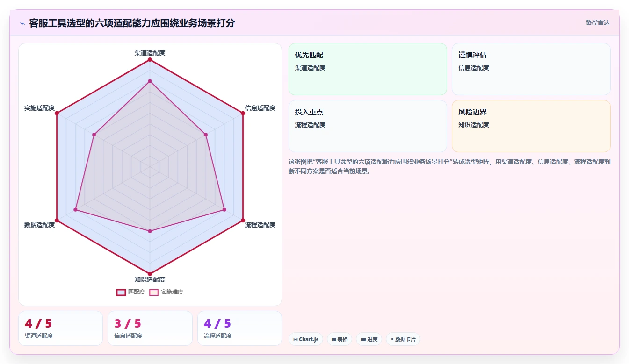
Task: Click the diamond icon in the 数据卡片 chip
Action: click(x=392, y=339)
